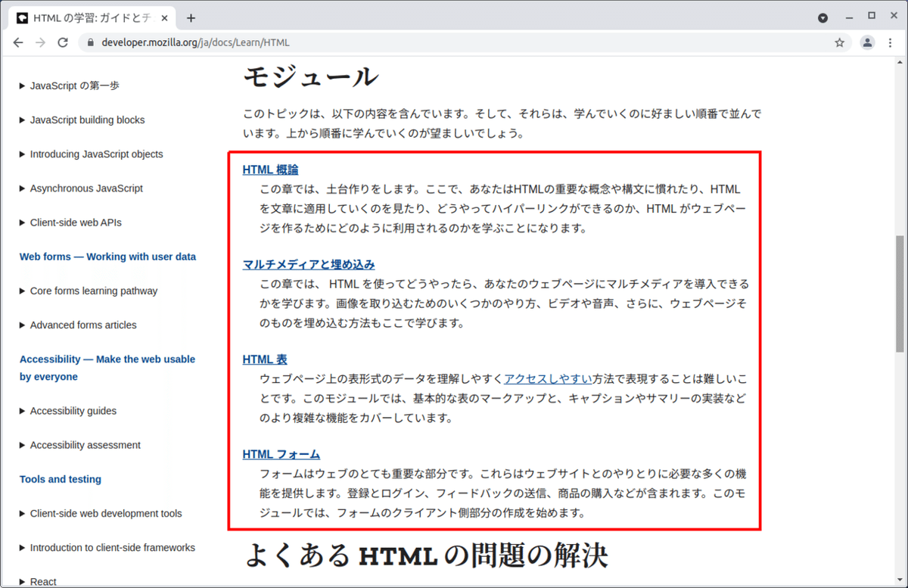
Task: Open Web forms — Working with user data
Action: click(x=107, y=257)
